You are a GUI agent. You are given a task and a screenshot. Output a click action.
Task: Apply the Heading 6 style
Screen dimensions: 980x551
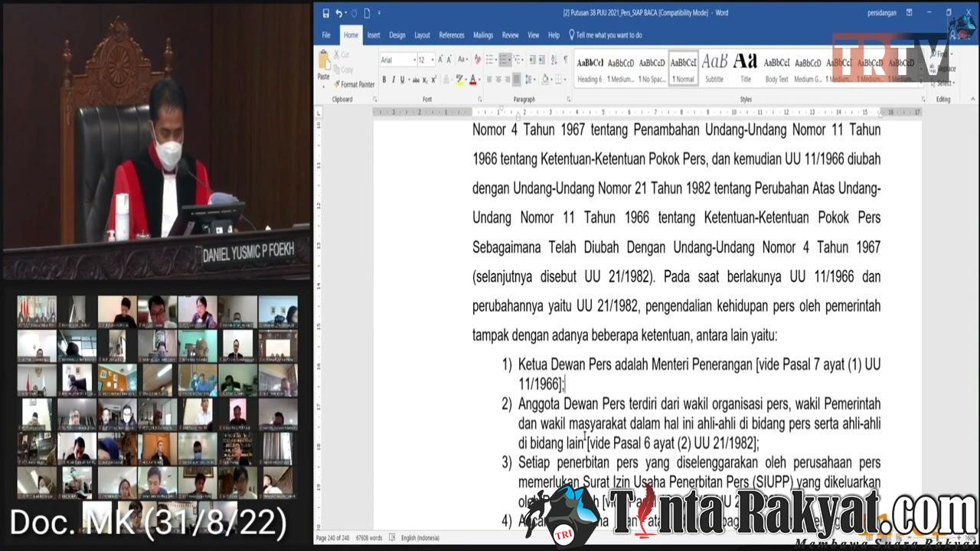coord(590,69)
